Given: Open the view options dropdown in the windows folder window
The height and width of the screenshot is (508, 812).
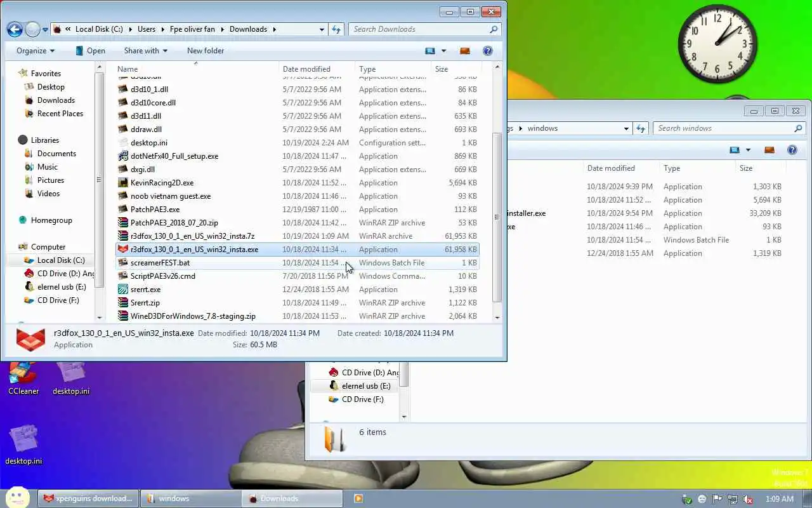Looking at the screenshot, I should pos(748,150).
